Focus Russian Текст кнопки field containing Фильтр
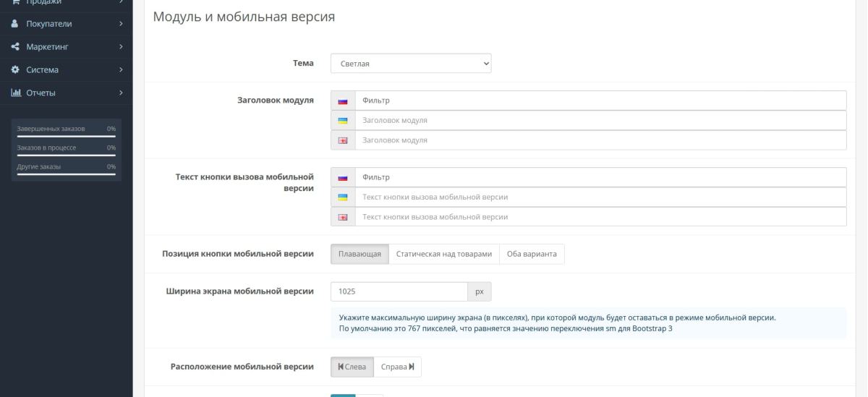The height and width of the screenshot is (397, 868). tap(600, 177)
